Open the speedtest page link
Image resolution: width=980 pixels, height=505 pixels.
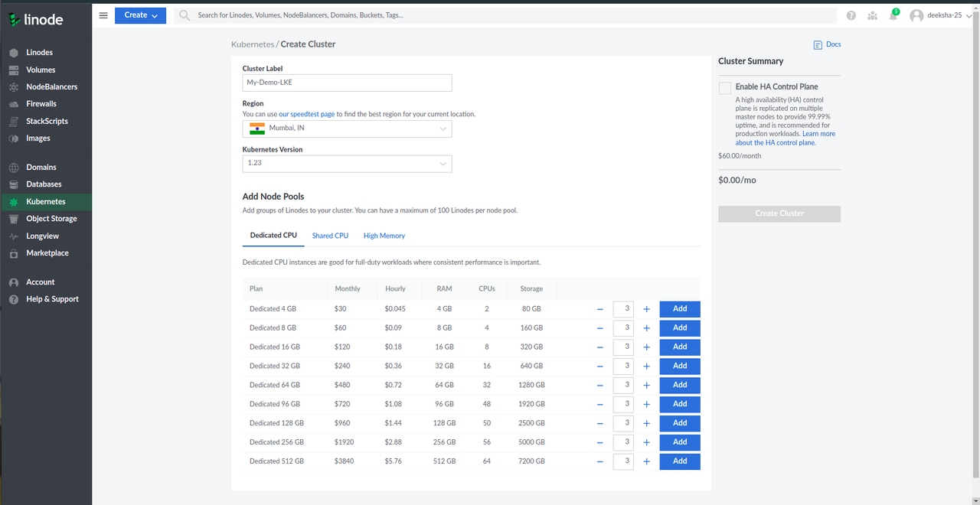306,114
